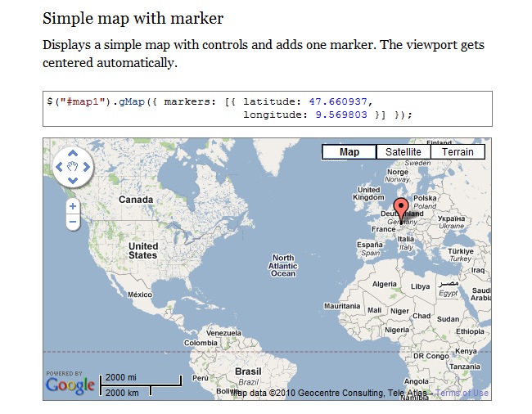Viewport: 532px width, 414px height.
Task: Click the red marker over Germany
Action: (x=400, y=207)
